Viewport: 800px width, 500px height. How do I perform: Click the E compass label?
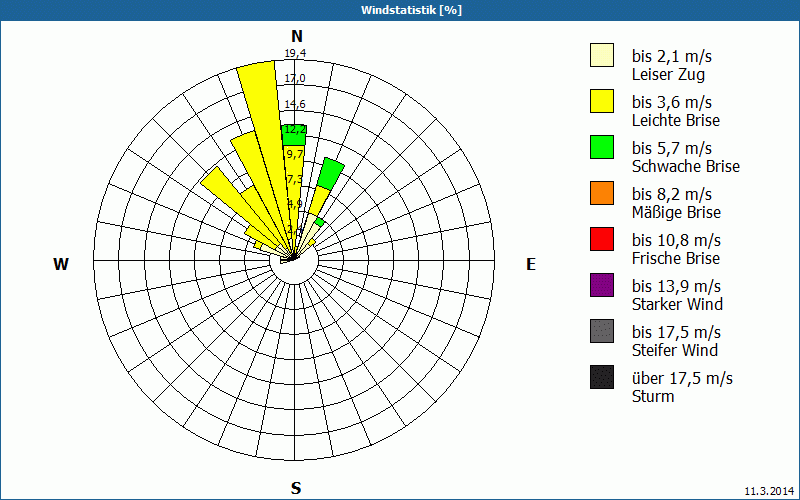pos(531,264)
